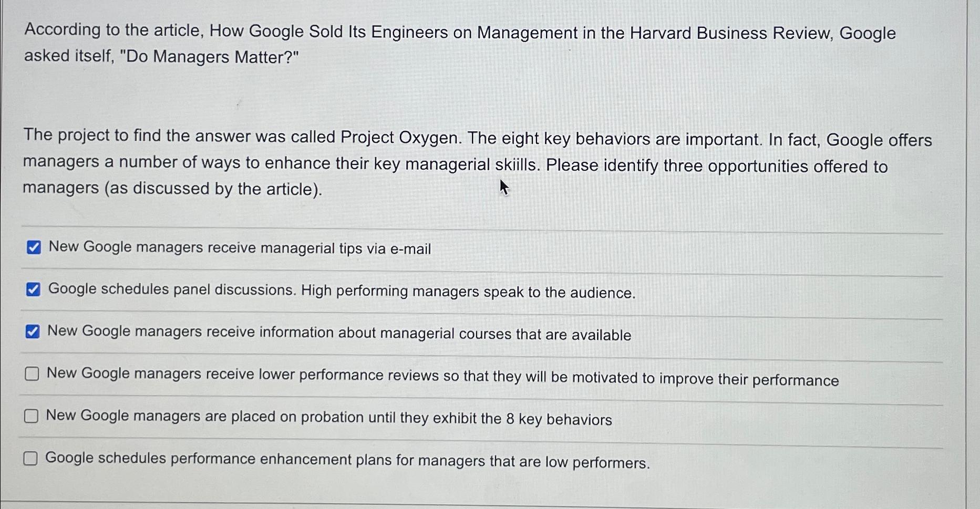Select the low performers answer text
This screenshot has height=509, width=980.
347,460
